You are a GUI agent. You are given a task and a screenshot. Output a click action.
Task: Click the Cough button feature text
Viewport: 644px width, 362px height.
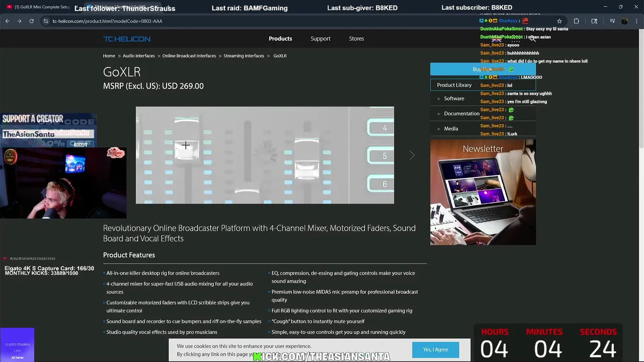318,321
